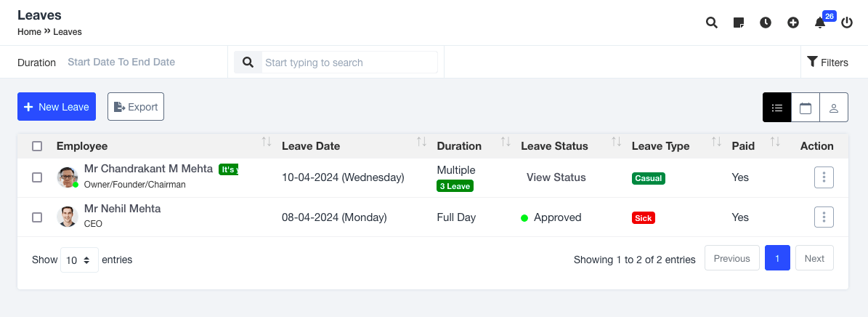Open action menu for Nehil Mehta's leave
This screenshot has height=317, width=868.
point(823,217)
